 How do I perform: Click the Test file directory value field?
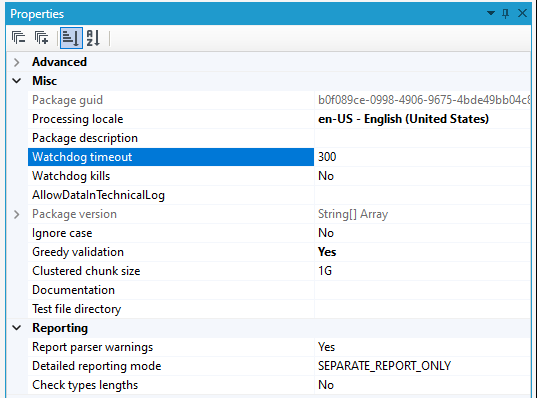(x=422, y=309)
